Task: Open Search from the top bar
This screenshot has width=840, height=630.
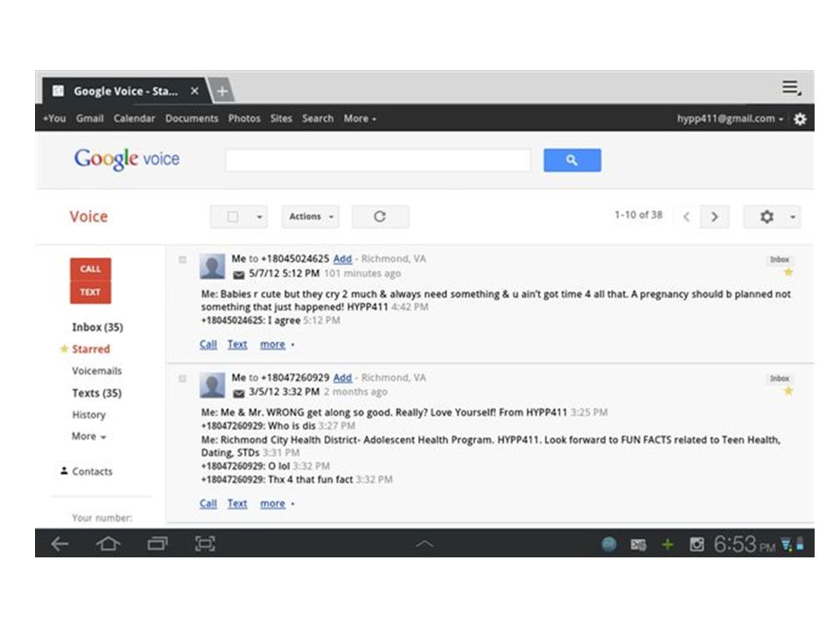Action: coord(318,118)
